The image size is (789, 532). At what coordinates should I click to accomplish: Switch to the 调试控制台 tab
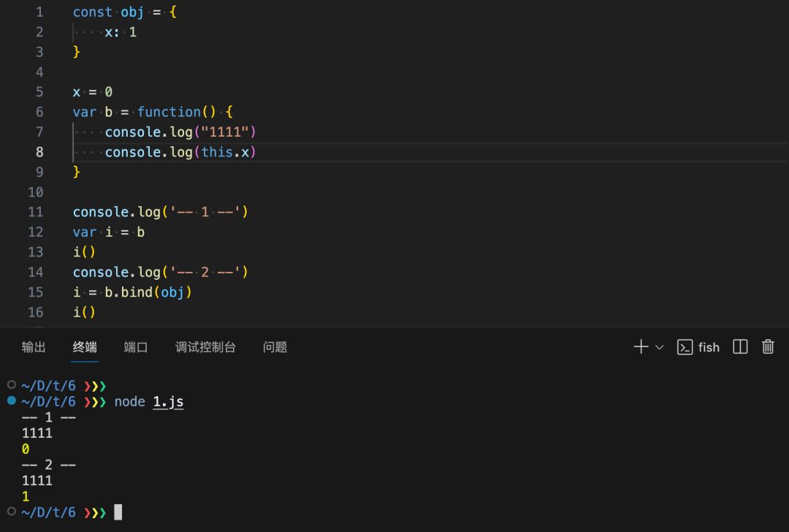pyautogui.click(x=205, y=347)
